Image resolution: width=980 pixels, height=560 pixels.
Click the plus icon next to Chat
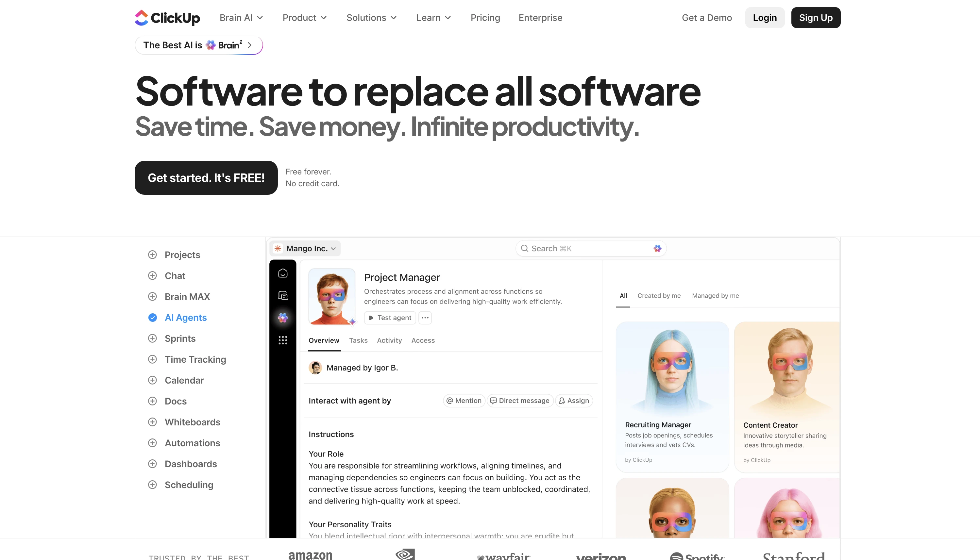point(152,276)
